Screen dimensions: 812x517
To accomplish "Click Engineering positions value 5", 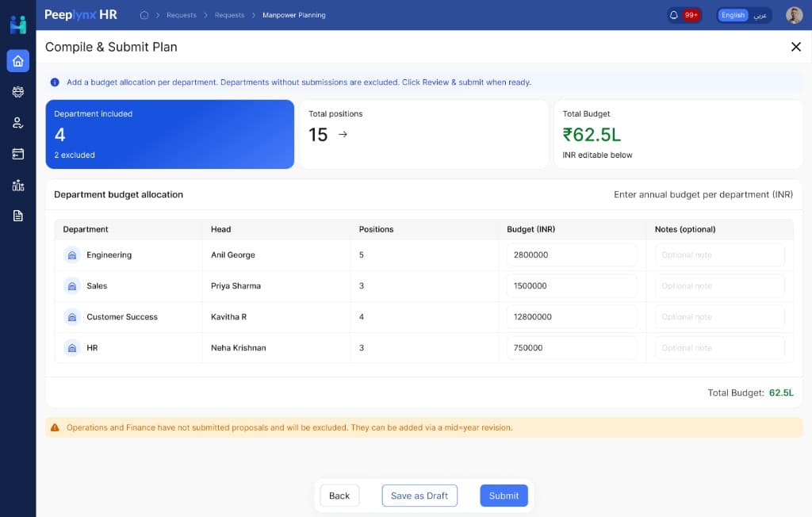I will coord(362,255).
